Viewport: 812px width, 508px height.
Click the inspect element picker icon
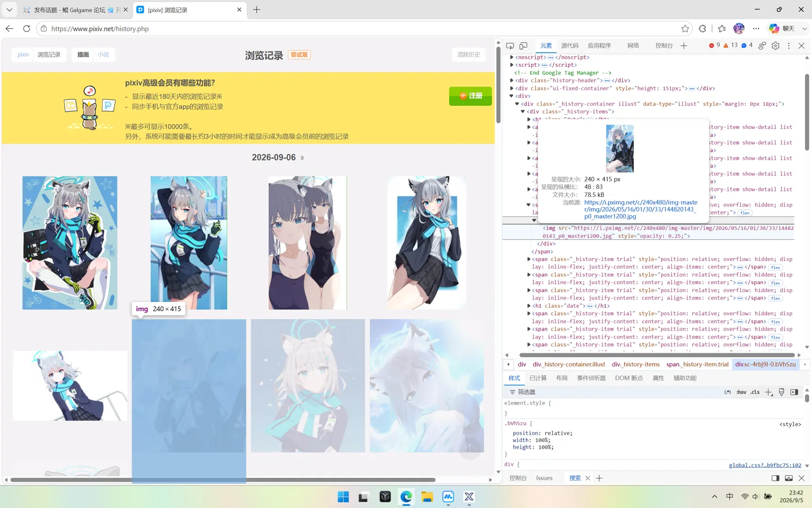click(510, 46)
